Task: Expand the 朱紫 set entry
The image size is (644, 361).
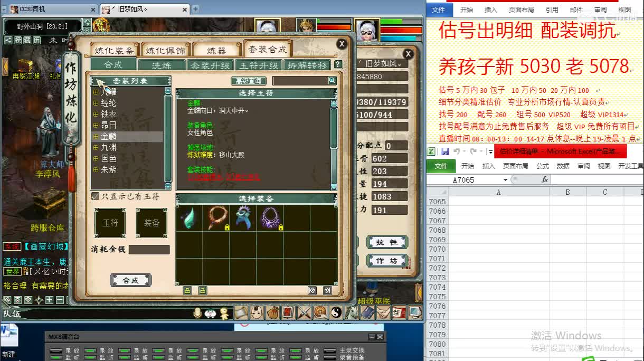Action: (96, 169)
